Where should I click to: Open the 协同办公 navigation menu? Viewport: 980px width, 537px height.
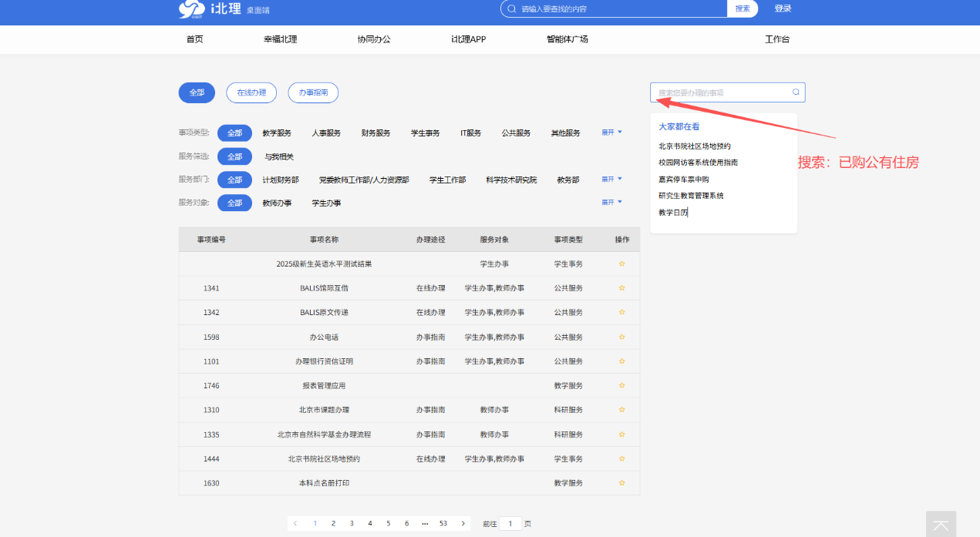tap(374, 39)
